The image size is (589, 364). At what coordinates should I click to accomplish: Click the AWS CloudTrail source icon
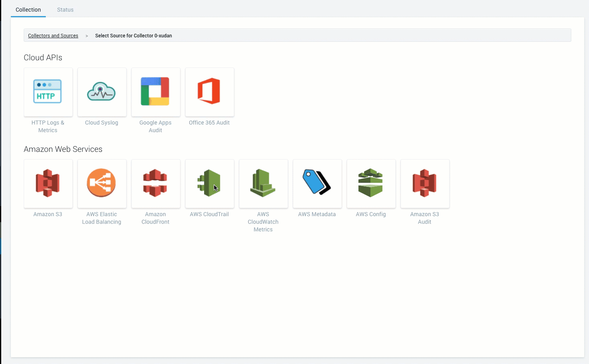tap(209, 184)
